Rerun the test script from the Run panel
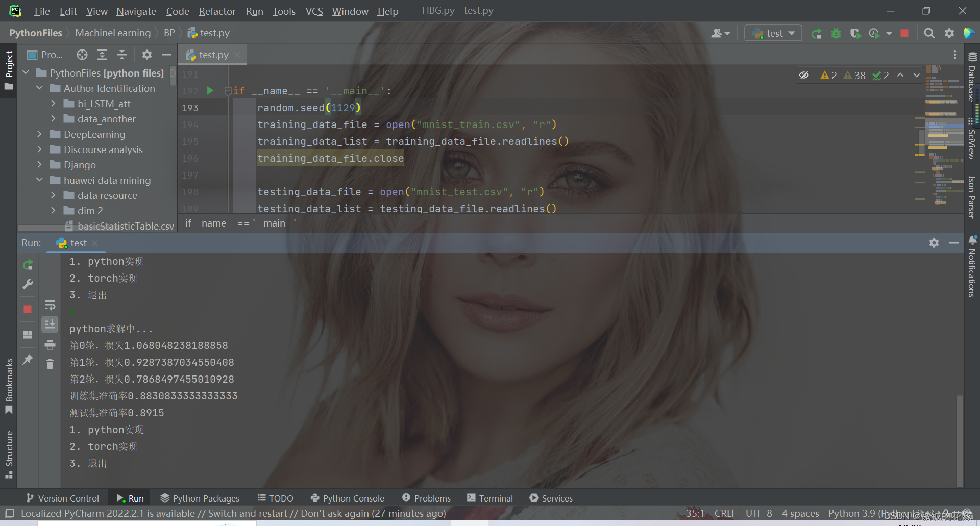The height and width of the screenshot is (526, 980). [28, 265]
